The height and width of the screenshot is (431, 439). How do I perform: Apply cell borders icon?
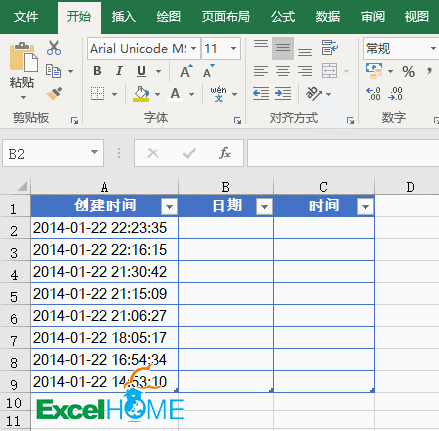click(x=98, y=94)
